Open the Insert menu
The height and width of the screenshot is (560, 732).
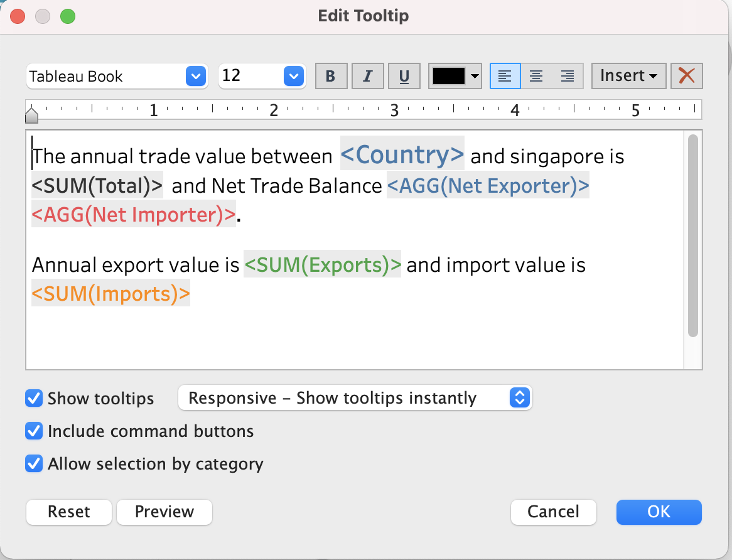(x=628, y=76)
